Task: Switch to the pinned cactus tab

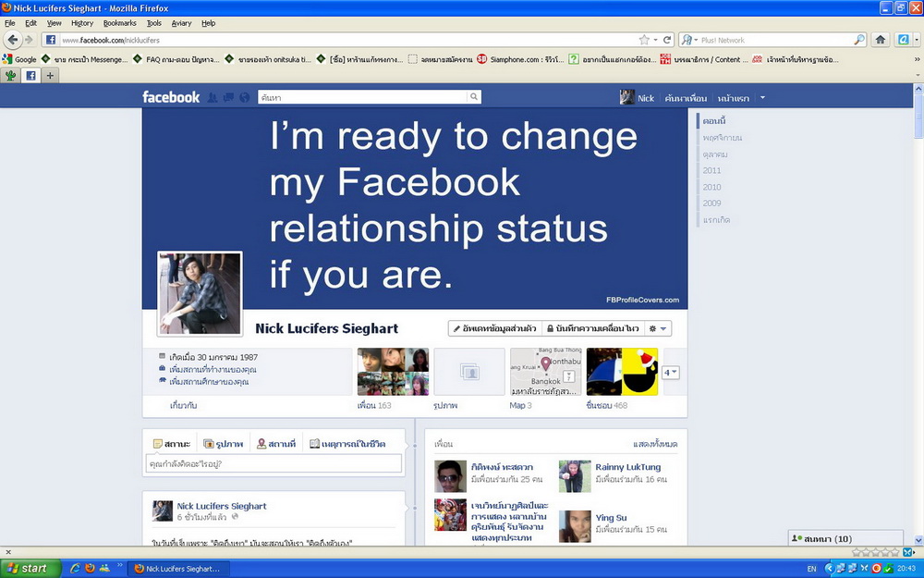Action: [10, 76]
